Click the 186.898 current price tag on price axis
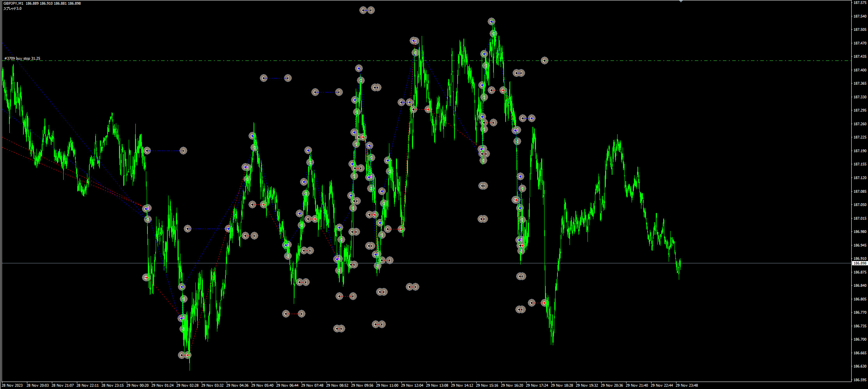 859,263
